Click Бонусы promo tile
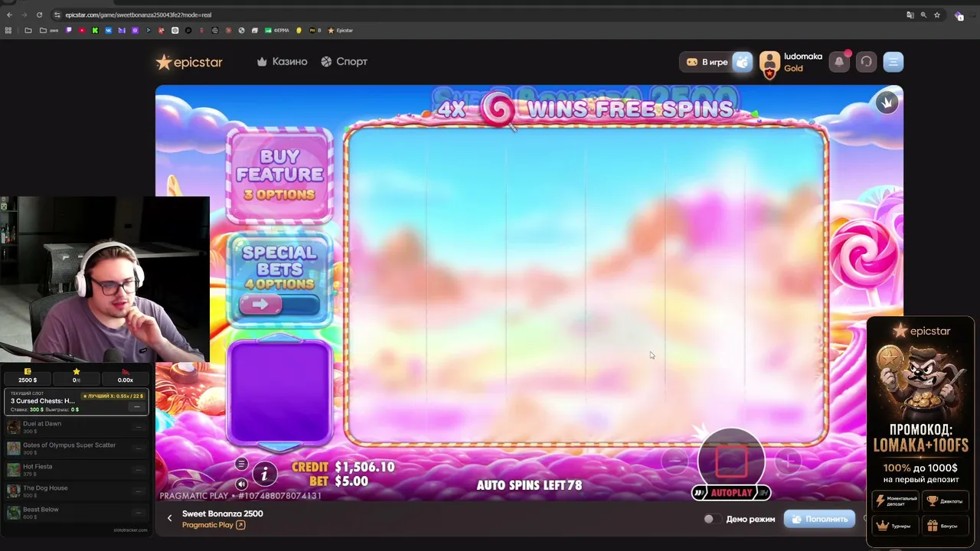This screenshot has width=980, height=551. (x=945, y=526)
